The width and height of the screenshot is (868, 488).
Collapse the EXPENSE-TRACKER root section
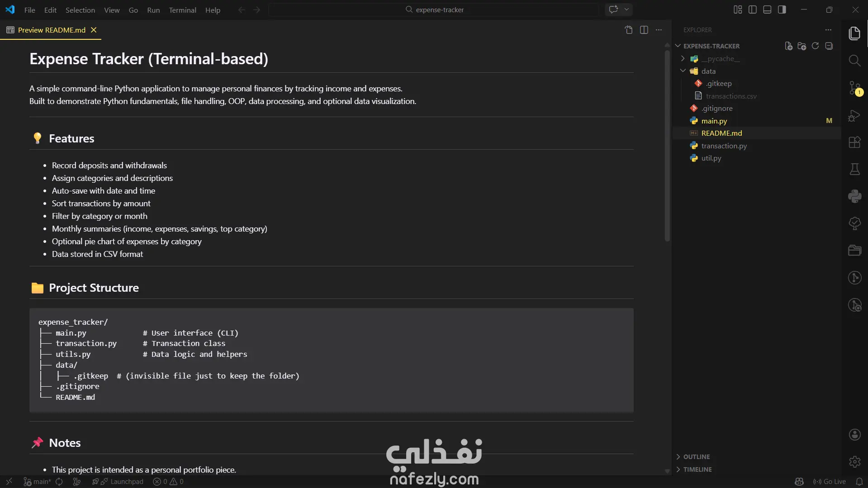click(678, 46)
